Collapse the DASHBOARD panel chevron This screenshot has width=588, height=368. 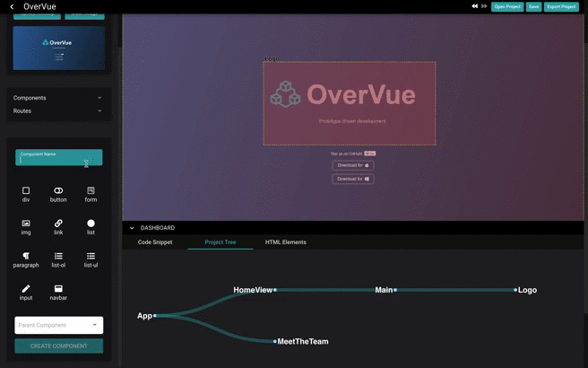point(132,228)
